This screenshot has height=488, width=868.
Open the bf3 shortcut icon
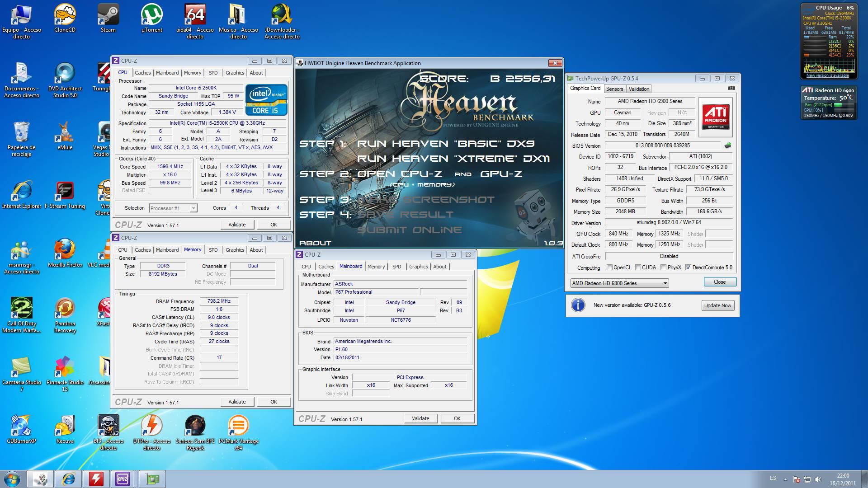[x=108, y=433]
